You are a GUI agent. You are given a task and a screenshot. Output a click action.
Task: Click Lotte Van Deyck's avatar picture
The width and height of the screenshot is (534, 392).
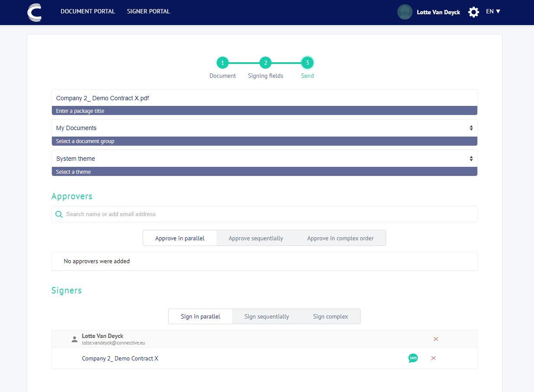point(405,12)
